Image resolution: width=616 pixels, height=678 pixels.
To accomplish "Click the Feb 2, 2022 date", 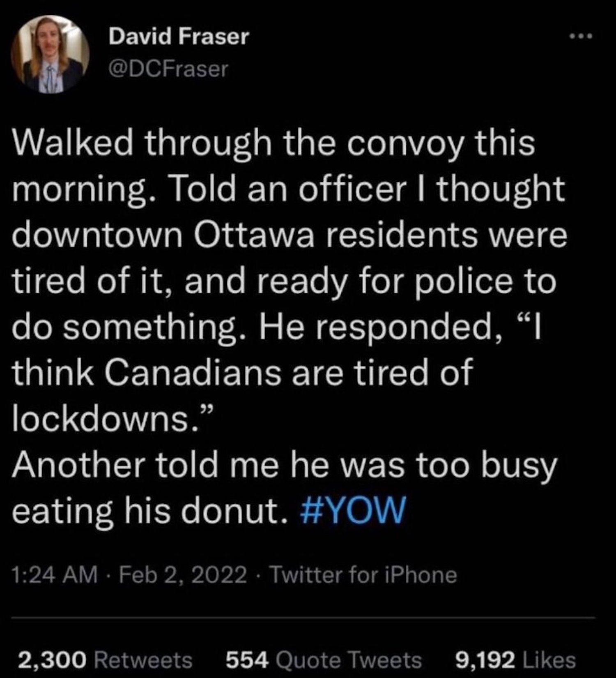I will click(x=183, y=574).
